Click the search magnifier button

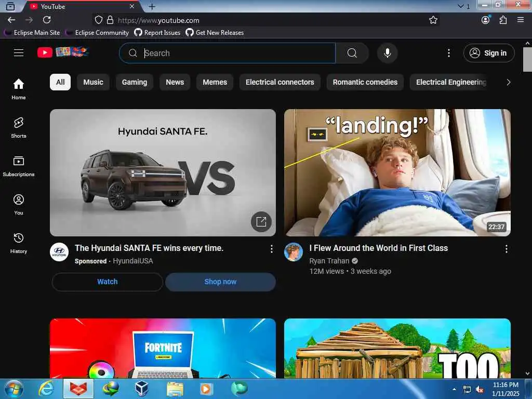pyautogui.click(x=352, y=53)
